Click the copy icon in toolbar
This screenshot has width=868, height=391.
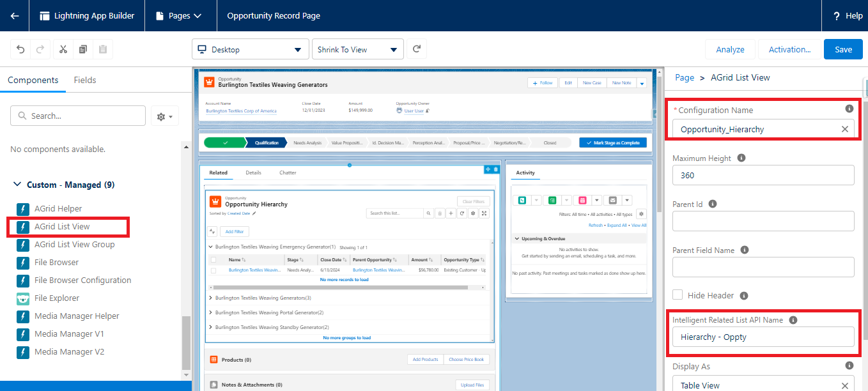coord(83,49)
